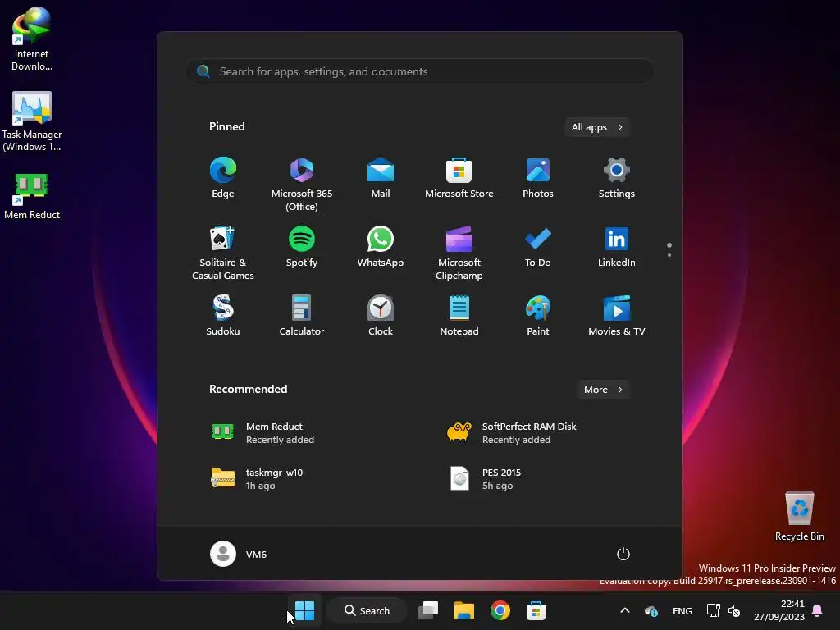
Task: Click the OneDrive cloud tray icon
Action: tap(651, 610)
